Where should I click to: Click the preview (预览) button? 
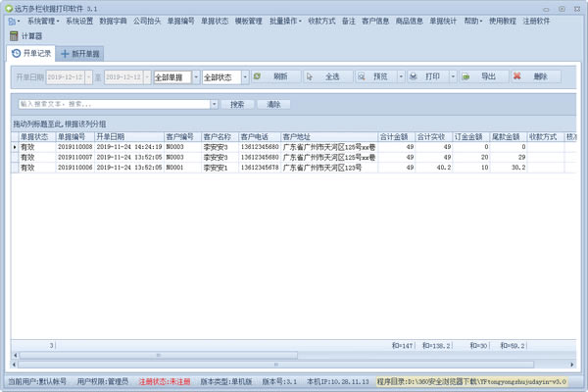coord(376,76)
